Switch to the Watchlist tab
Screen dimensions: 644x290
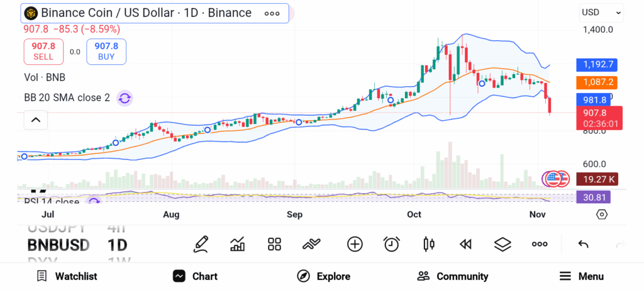tap(67, 276)
